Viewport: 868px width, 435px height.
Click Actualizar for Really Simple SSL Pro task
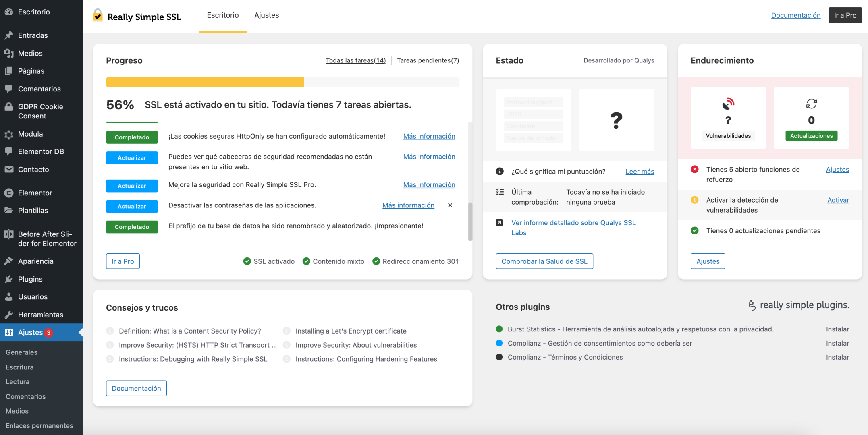coord(132,186)
